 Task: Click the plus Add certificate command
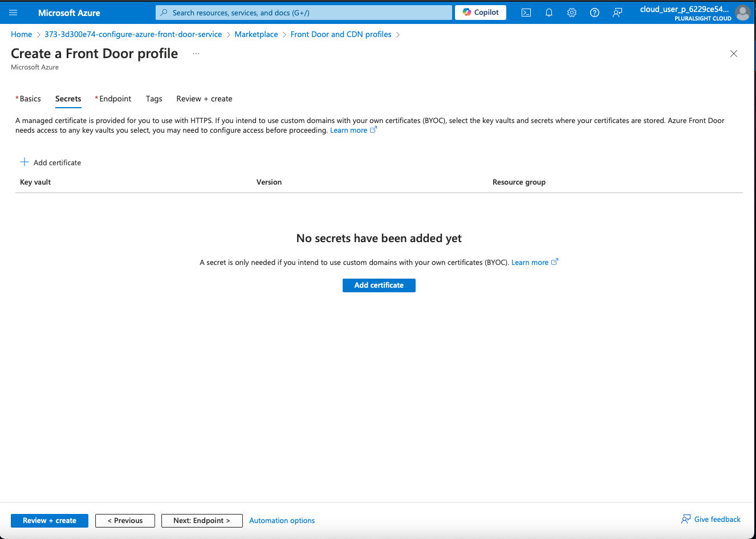point(51,162)
